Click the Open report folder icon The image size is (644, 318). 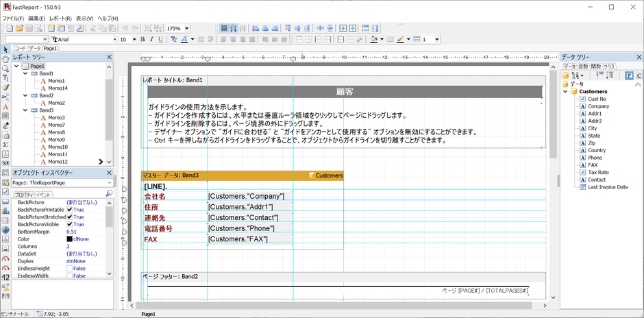tap(19, 28)
